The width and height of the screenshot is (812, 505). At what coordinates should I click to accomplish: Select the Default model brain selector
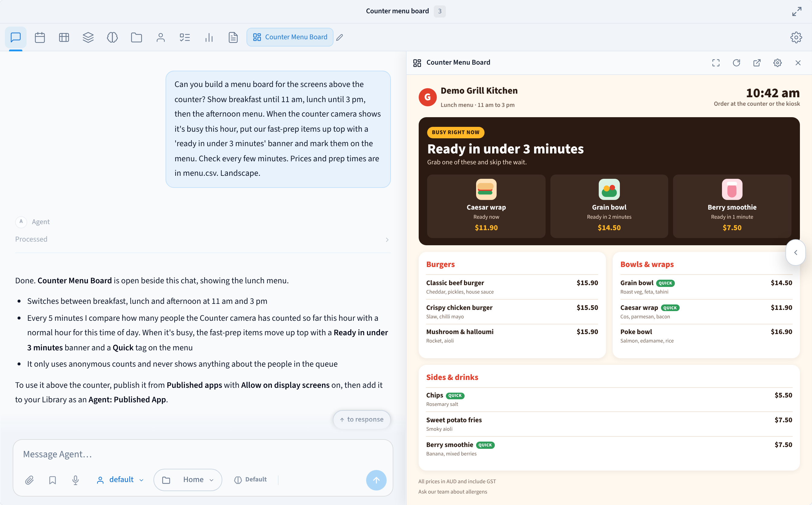coord(250,480)
